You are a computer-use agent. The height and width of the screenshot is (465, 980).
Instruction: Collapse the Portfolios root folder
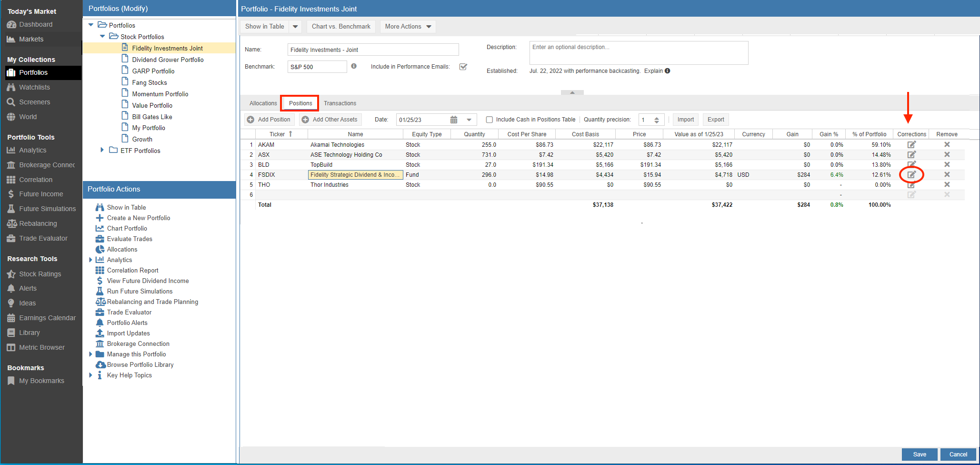pos(91,25)
